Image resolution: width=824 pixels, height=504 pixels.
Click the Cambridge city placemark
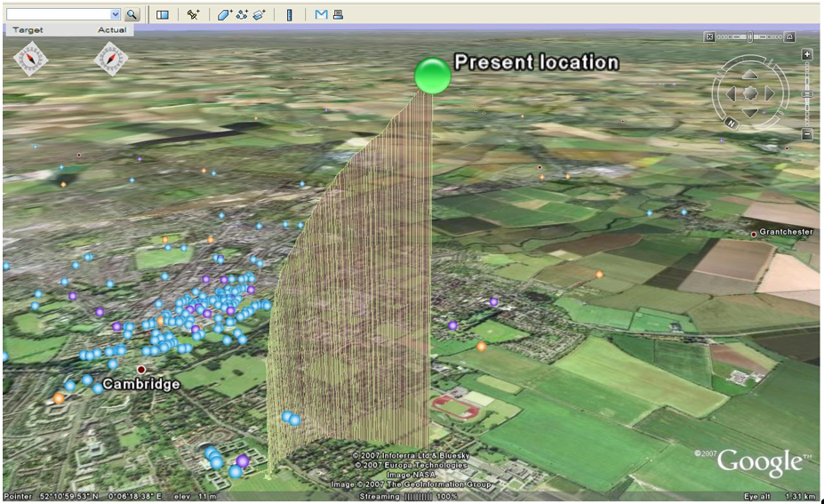coord(140,369)
